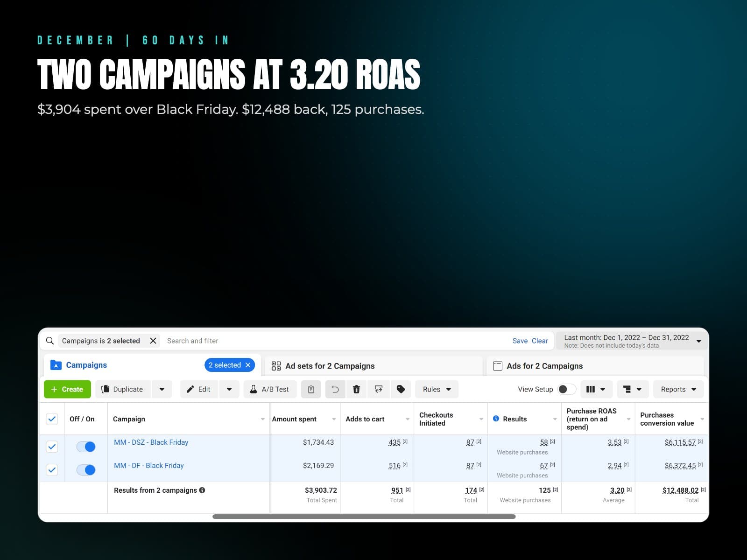Click the Results column info icon
The width and height of the screenshot is (747, 560).
[496, 419]
